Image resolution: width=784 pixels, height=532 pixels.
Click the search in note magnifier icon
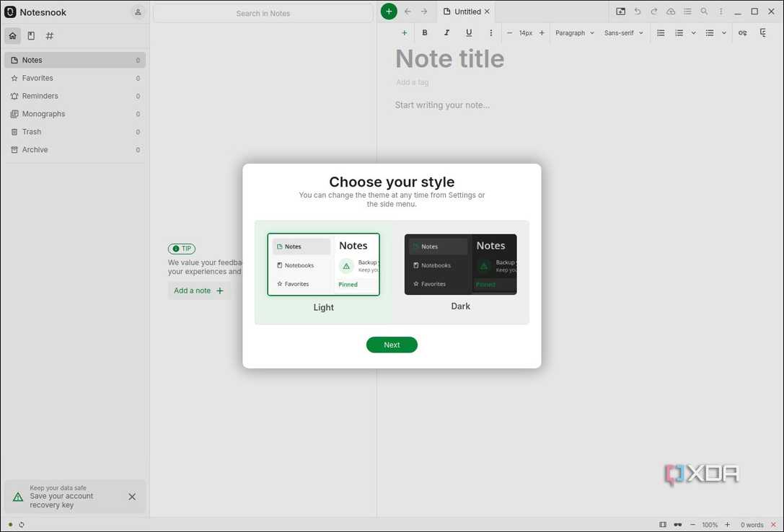pos(704,12)
